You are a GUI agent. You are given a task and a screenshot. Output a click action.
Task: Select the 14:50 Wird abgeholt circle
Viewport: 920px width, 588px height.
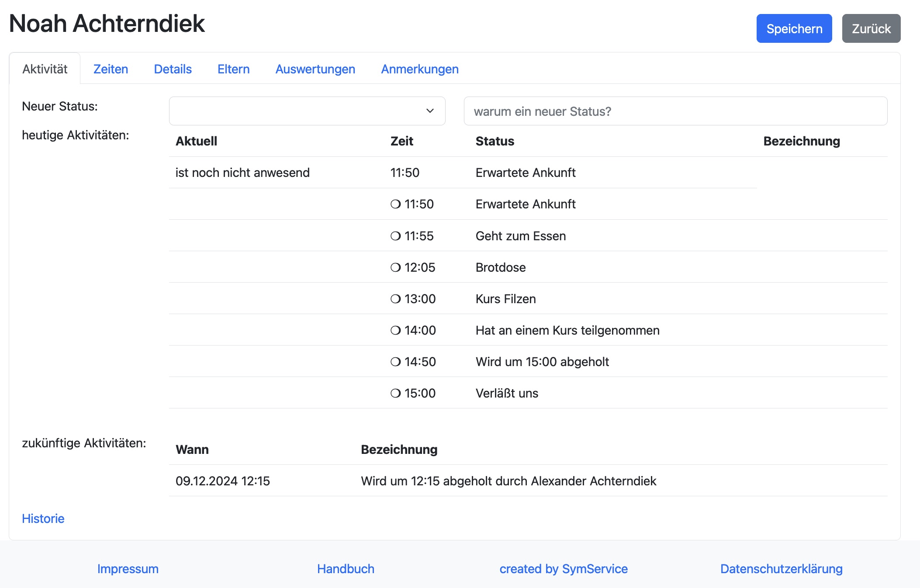[396, 361]
